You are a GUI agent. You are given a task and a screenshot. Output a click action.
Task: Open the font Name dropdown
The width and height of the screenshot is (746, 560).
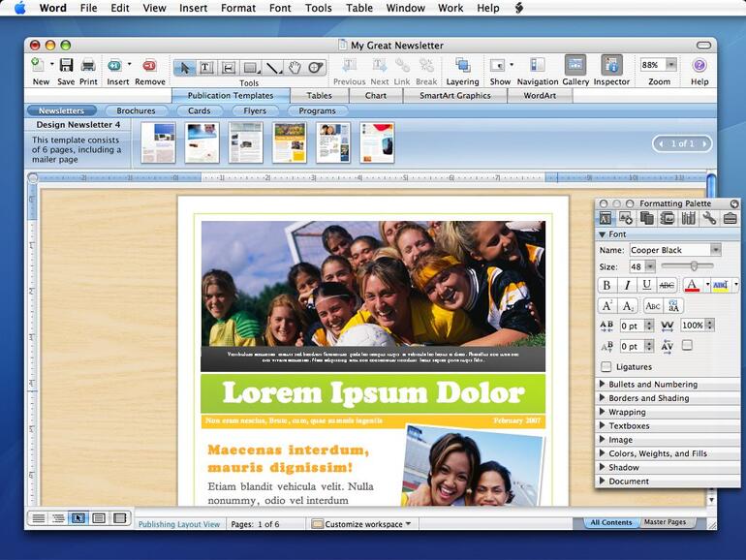(x=716, y=250)
